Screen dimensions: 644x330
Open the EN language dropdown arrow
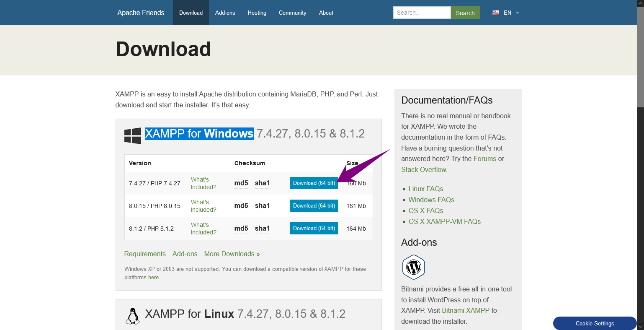(x=518, y=13)
